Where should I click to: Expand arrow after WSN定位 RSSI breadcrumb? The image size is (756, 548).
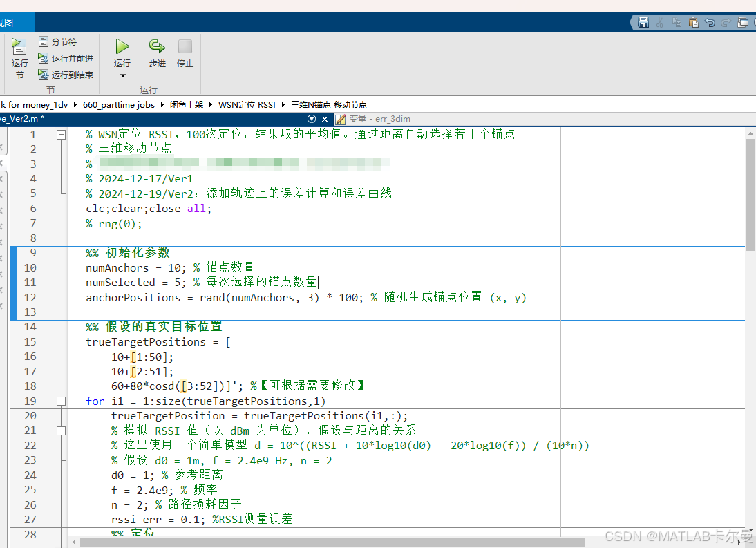click(x=283, y=104)
